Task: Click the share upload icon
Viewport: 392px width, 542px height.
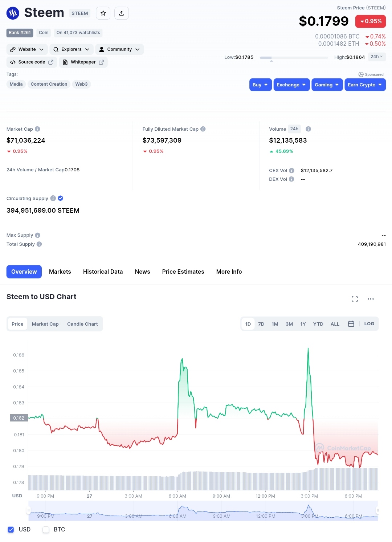Action: pyautogui.click(x=122, y=13)
